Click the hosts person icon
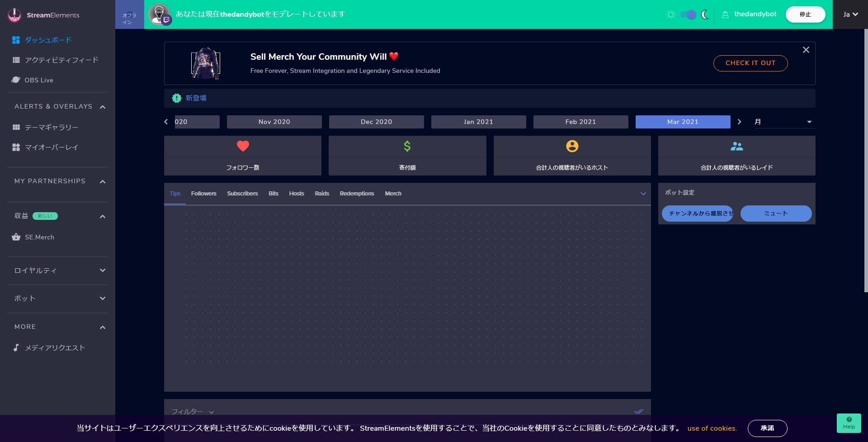Image resolution: width=868 pixels, height=442 pixels. pyautogui.click(x=572, y=146)
